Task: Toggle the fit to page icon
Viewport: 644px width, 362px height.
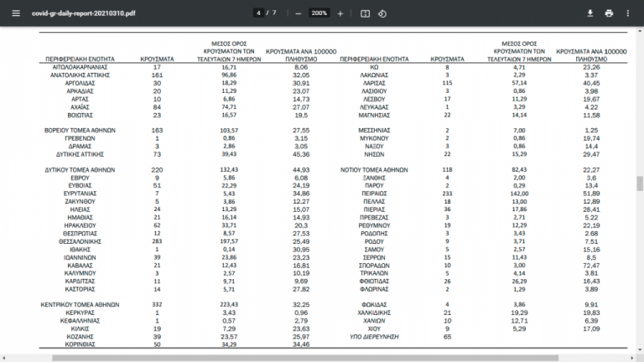Action: [x=365, y=13]
